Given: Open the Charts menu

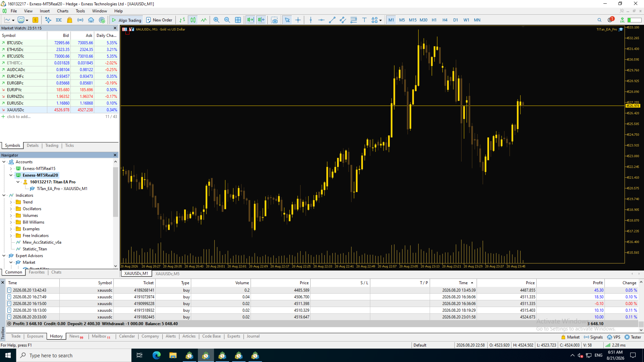Looking at the screenshot, I should pos(63,11).
